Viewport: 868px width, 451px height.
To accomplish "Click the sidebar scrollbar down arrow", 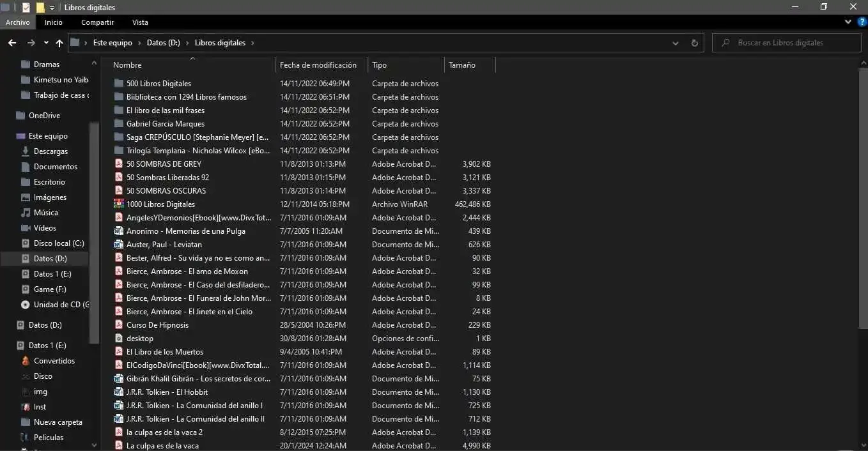I will coord(95,445).
